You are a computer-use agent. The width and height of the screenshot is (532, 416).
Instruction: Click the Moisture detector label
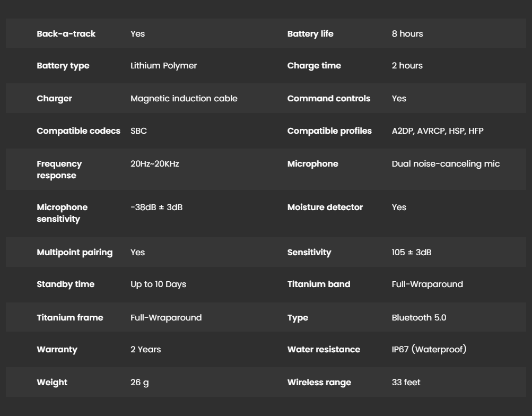[325, 207]
